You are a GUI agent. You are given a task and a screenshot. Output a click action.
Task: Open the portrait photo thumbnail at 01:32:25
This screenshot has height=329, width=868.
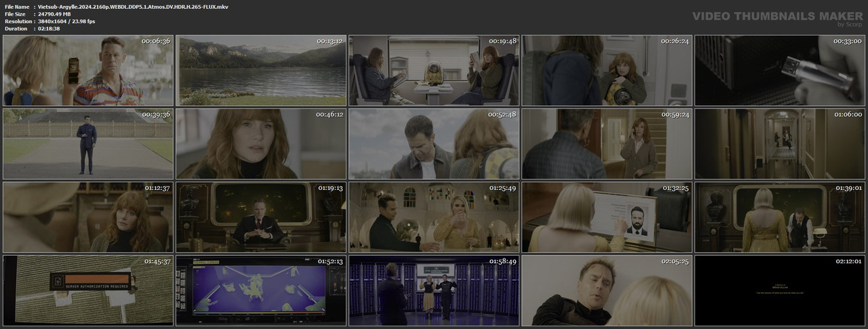pyautogui.click(x=607, y=217)
